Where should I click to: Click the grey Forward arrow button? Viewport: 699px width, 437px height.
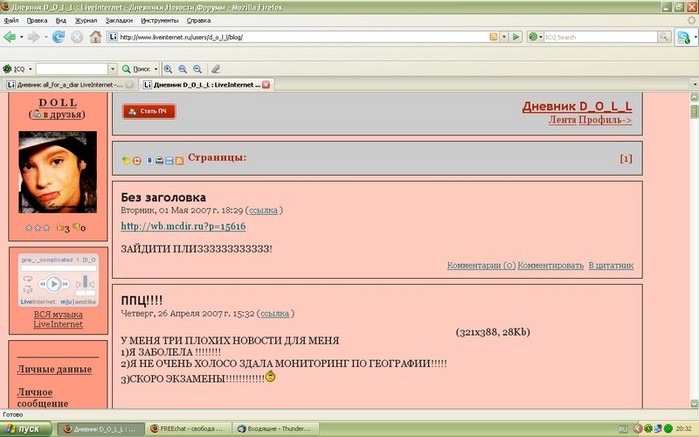pyautogui.click(x=34, y=37)
